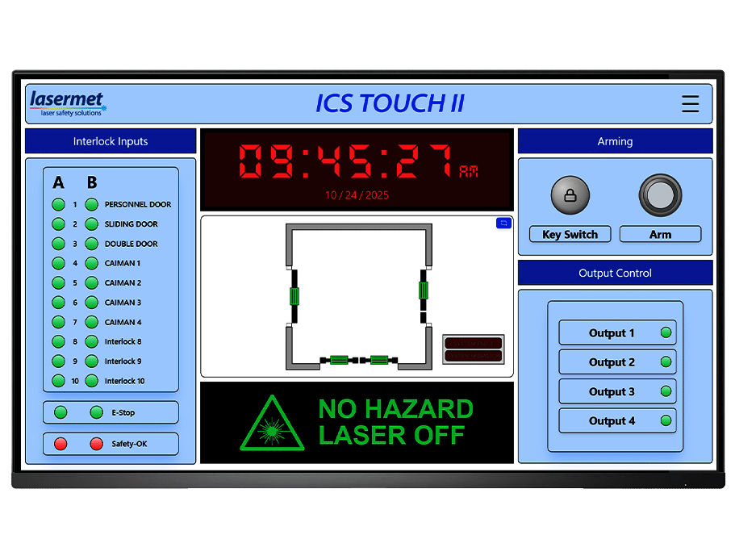Image resolution: width=735 pixels, height=560 pixels.
Task: Select the green interlock on the map's right wall
Action: tap(423, 290)
